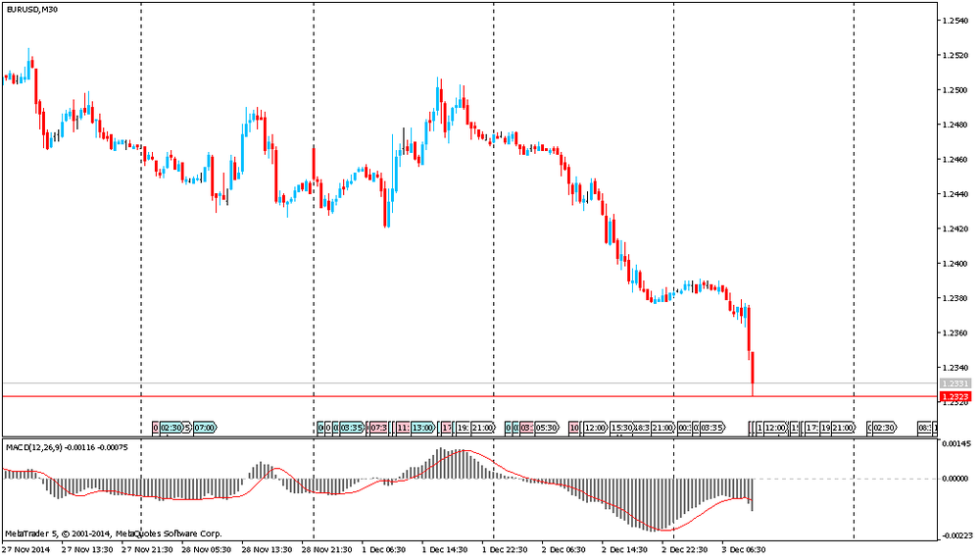This screenshot has width=980, height=560.
Task: Select the 13:00 news event flag
Action: coord(423,428)
